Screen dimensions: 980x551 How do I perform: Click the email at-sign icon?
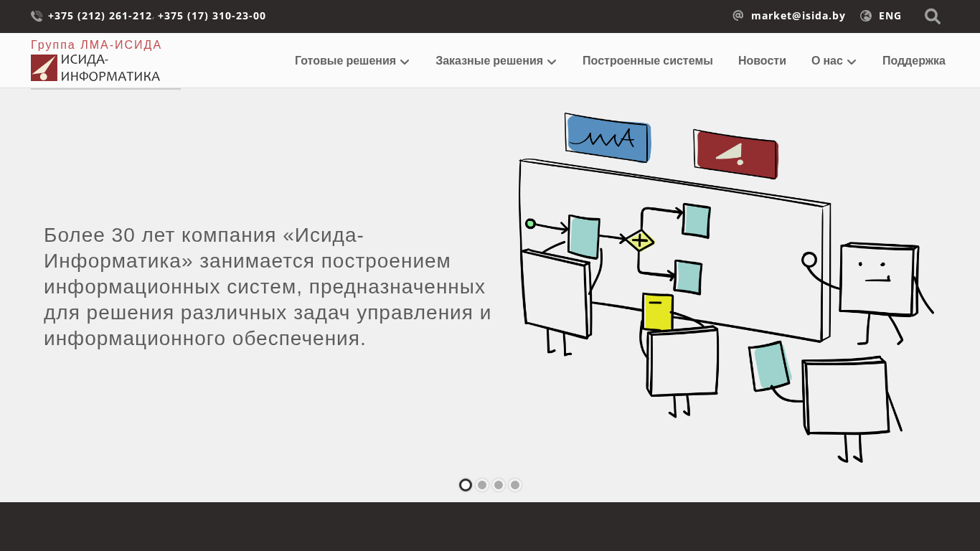tap(738, 16)
